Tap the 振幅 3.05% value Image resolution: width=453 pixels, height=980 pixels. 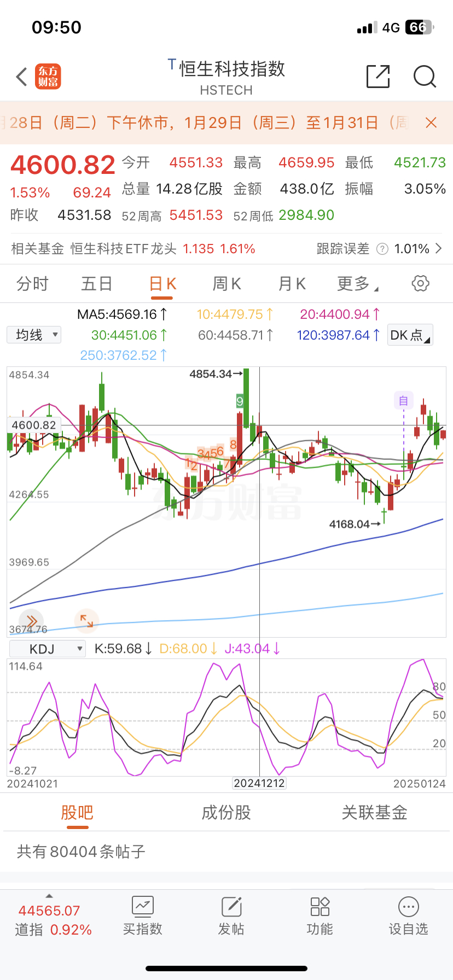tap(425, 189)
